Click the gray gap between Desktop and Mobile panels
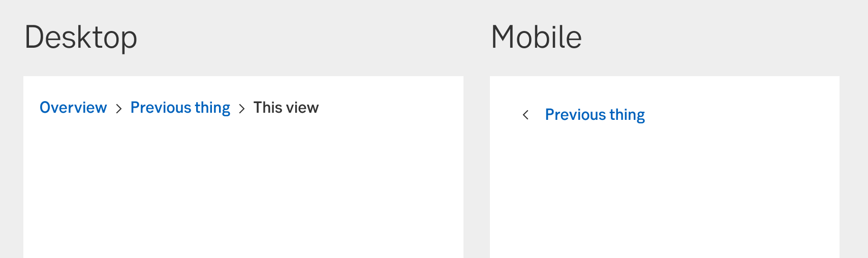 (x=477, y=168)
